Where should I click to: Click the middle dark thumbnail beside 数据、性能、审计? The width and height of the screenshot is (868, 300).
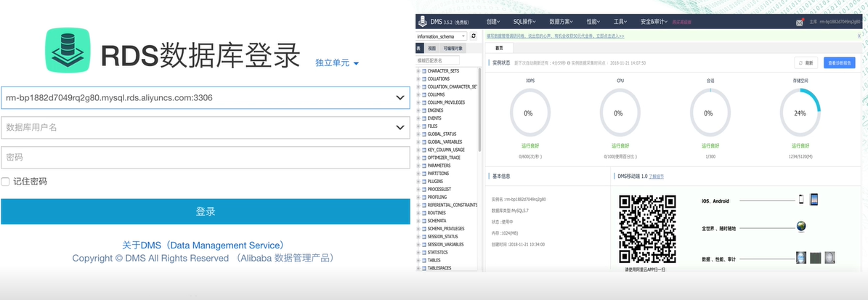tap(815, 257)
